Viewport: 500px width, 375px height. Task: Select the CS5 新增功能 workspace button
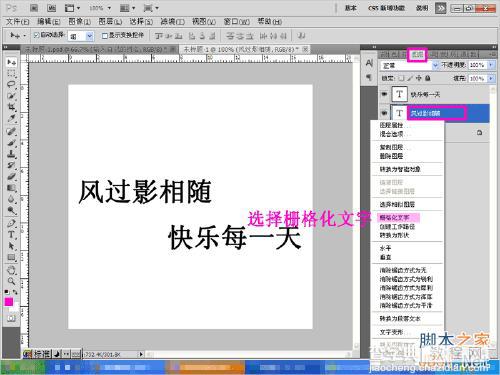[386, 8]
